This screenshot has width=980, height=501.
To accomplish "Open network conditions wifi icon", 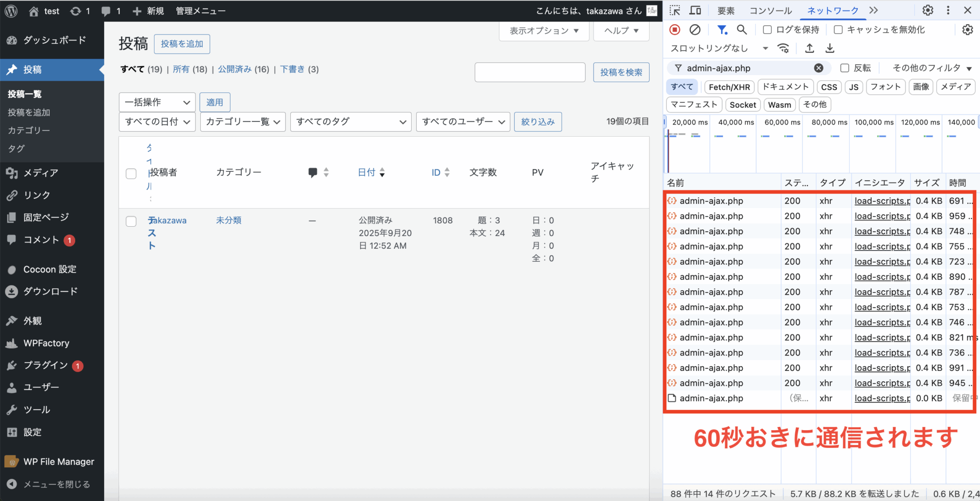I will click(x=783, y=48).
